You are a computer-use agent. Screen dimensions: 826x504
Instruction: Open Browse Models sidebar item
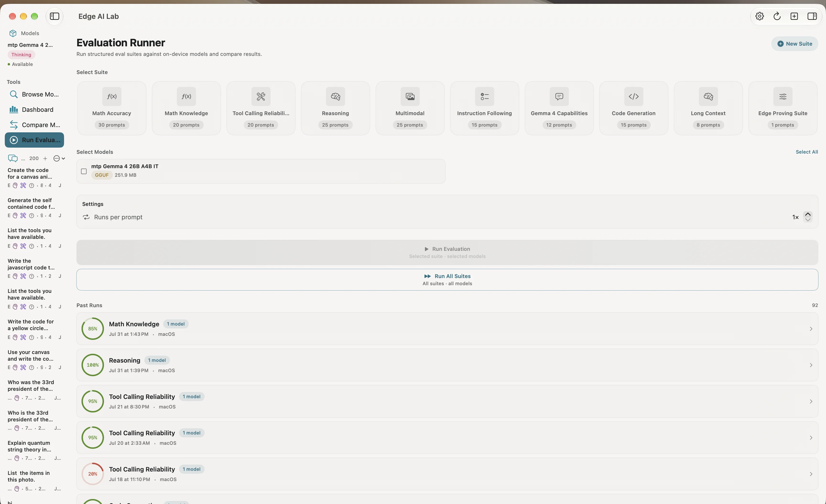pyautogui.click(x=34, y=95)
